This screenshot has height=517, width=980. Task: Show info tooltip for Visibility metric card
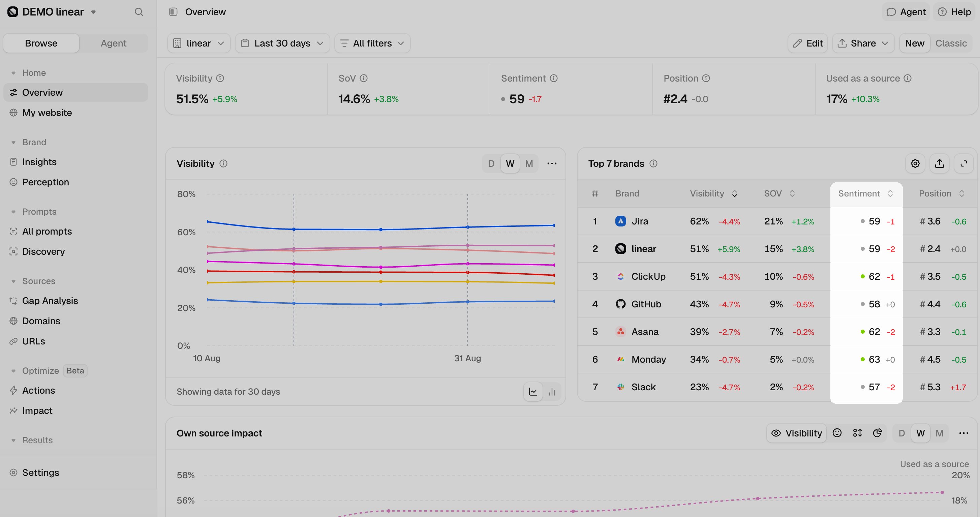(x=220, y=78)
